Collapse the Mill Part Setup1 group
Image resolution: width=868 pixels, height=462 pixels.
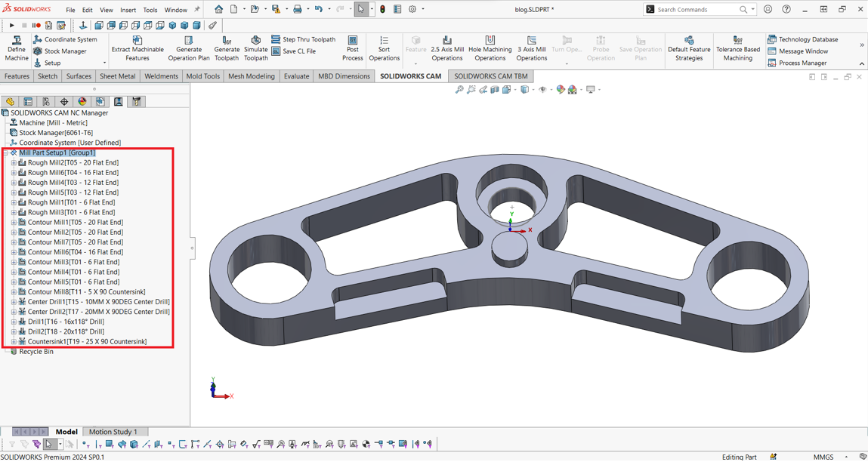coord(5,153)
